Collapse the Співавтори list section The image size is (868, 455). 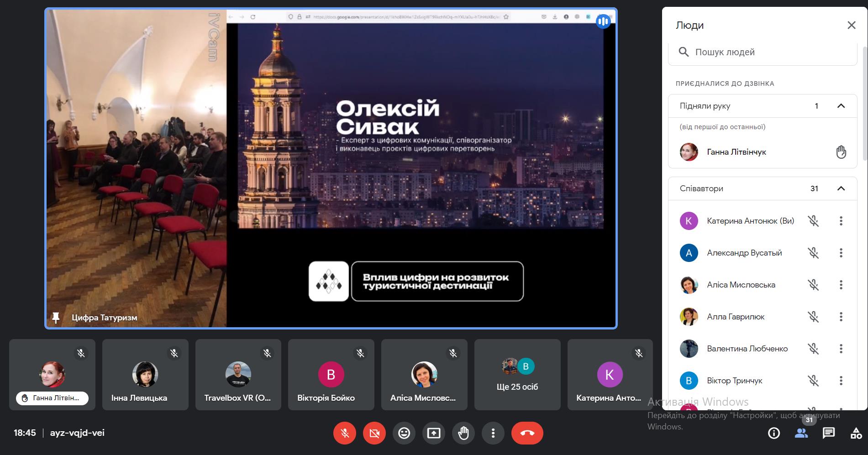841,188
